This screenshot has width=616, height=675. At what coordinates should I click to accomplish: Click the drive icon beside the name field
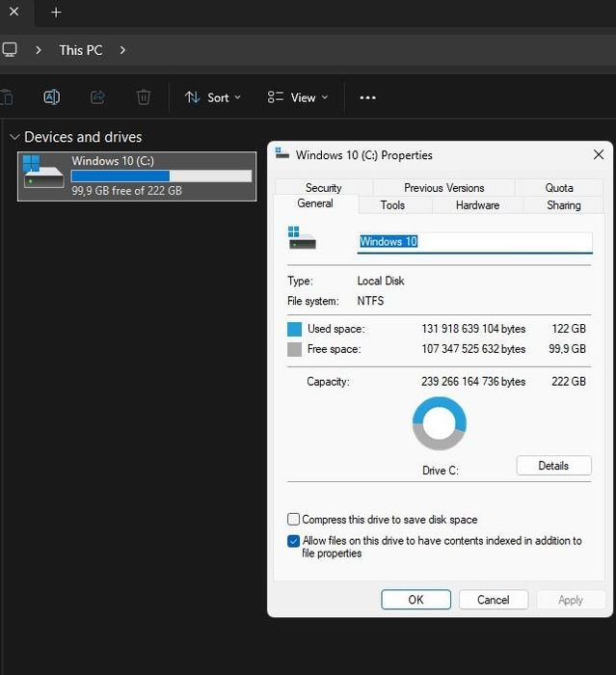(x=302, y=238)
